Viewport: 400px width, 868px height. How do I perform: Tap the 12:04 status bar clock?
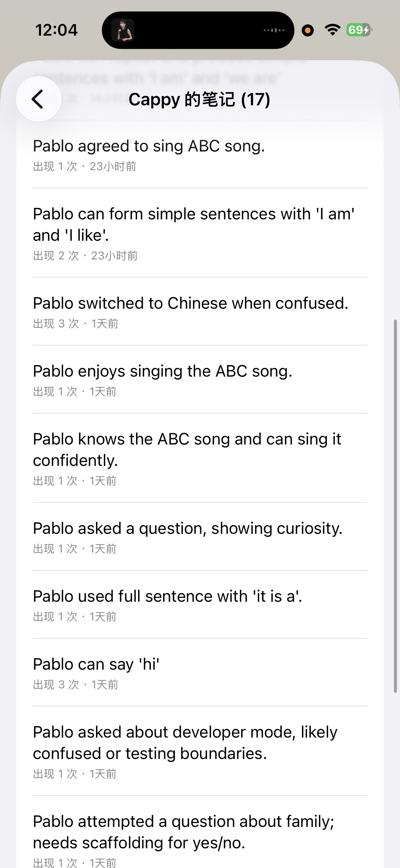(x=57, y=30)
